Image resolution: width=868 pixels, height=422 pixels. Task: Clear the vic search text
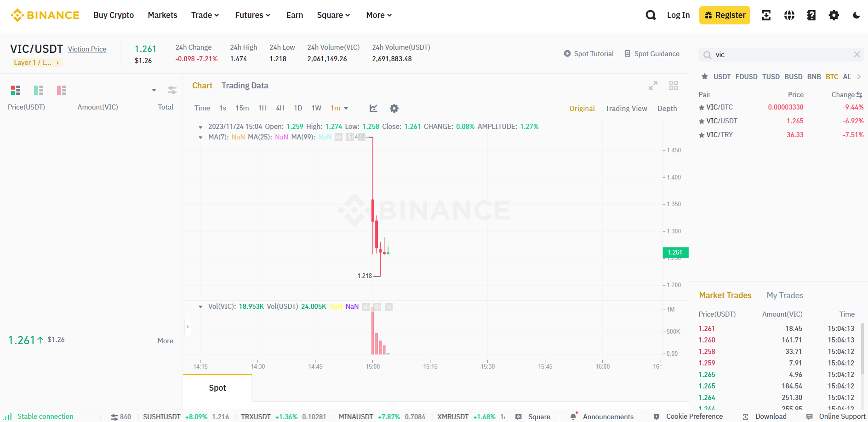[x=857, y=54]
